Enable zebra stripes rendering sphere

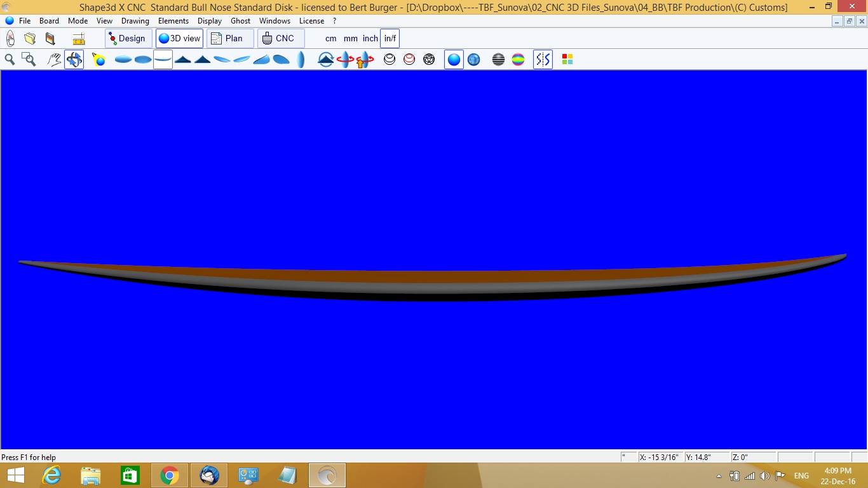[x=498, y=59]
